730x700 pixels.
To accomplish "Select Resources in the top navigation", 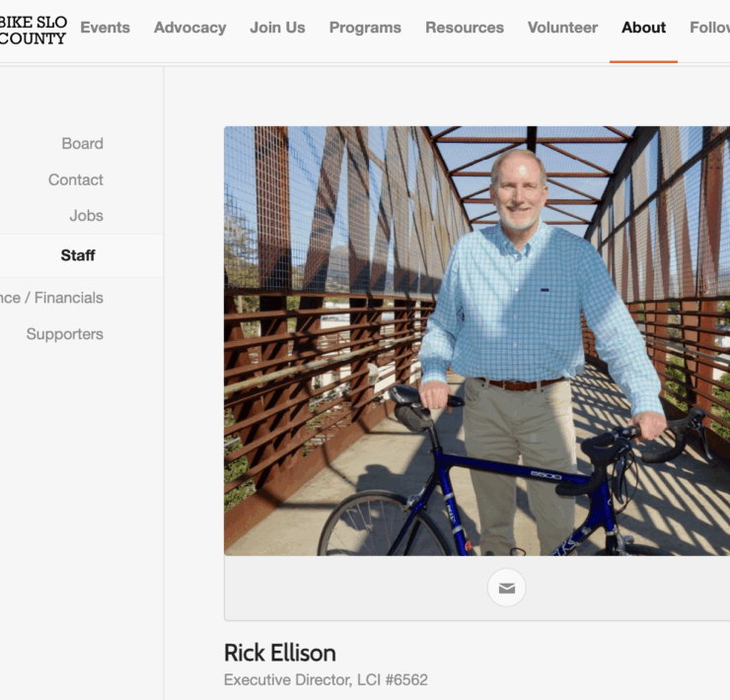I will point(465,28).
